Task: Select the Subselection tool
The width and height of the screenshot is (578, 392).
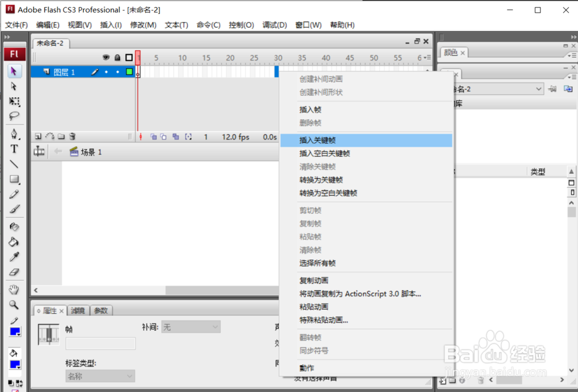Action: 14,86
